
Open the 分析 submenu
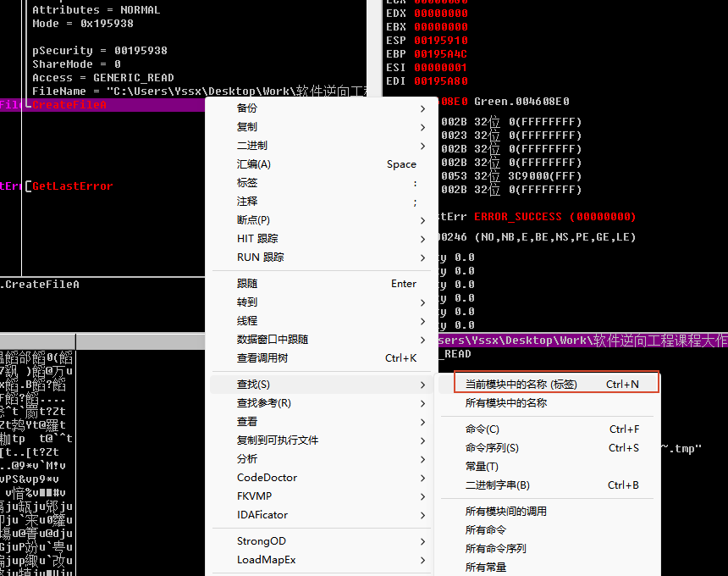pos(322,458)
